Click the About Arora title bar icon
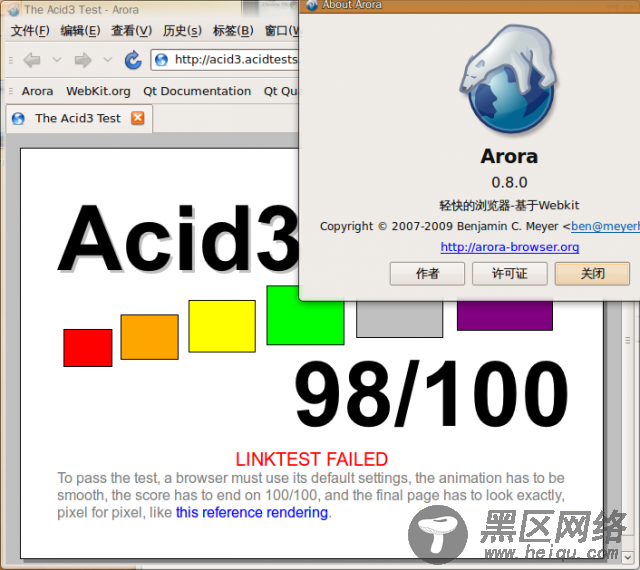 click(312, 5)
